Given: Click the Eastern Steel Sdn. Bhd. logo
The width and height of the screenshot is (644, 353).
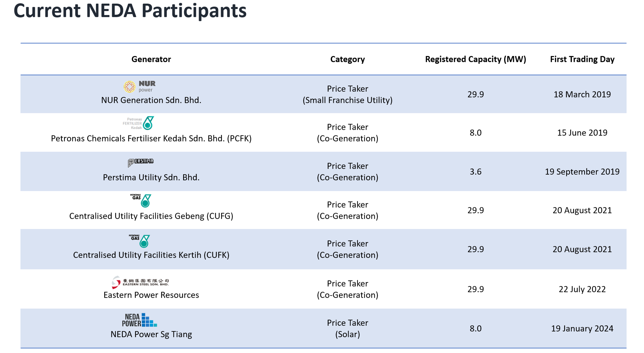Looking at the screenshot, I should pyautogui.click(x=140, y=282).
